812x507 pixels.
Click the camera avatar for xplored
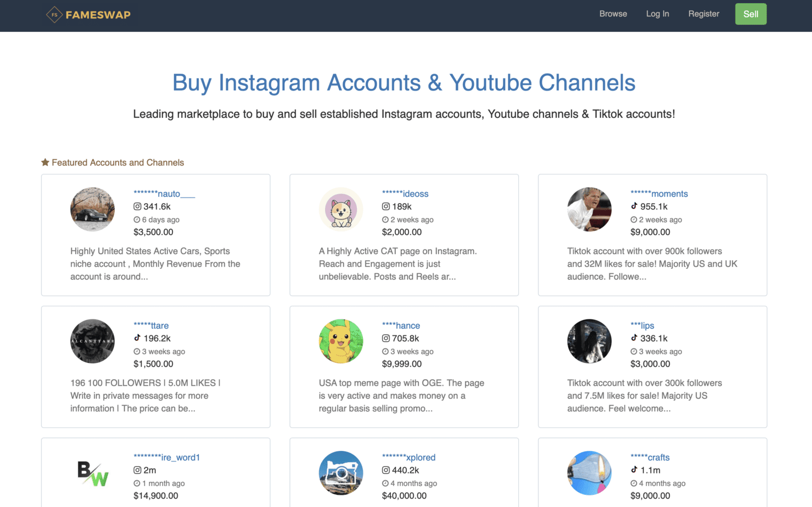341,473
